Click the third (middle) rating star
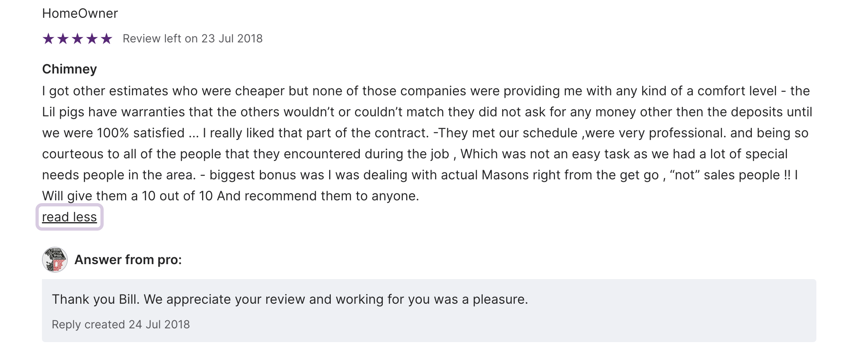This screenshot has height=353, width=868. point(77,39)
